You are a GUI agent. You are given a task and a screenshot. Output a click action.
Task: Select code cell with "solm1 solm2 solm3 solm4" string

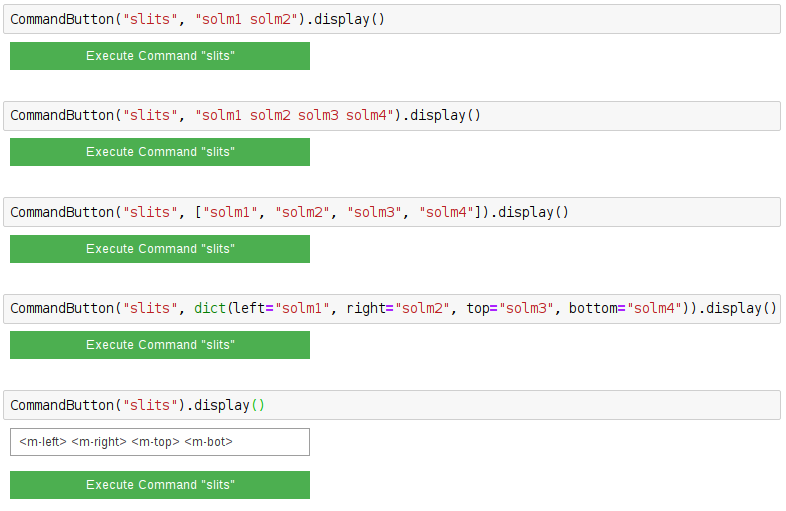click(x=392, y=116)
